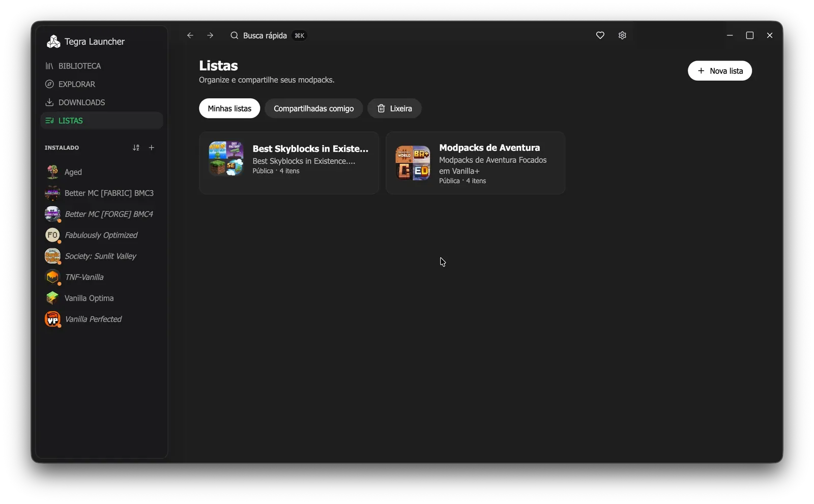814x504 pixels.
Task: Select Vanilla Perfected text entry
Action: tap(93, 319)
